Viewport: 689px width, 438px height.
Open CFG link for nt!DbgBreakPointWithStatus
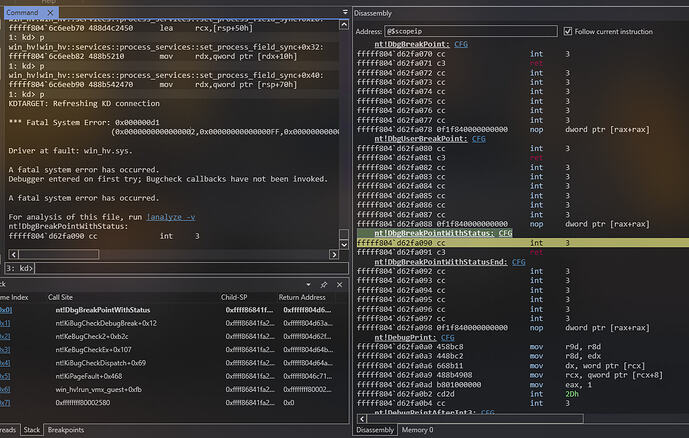tap(505, 232)
